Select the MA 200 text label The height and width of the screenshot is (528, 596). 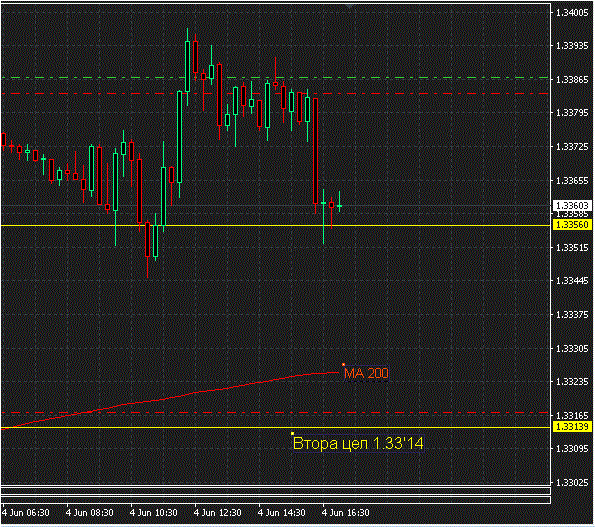[x=366, y=373]
